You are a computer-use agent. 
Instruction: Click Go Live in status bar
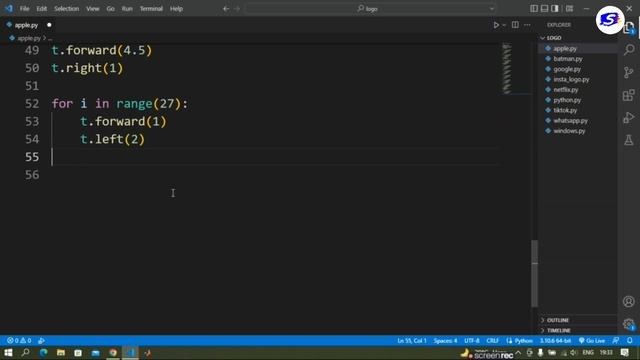coord(592,341)
